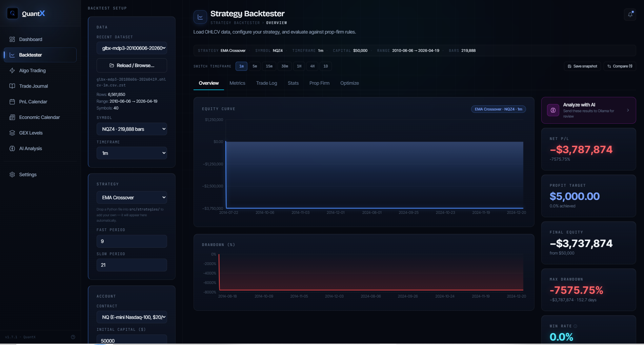Viewport: 644px width, 345px height.
Task: Click the Rows: 6,561,850 text
Action: (x=111, y=95)
